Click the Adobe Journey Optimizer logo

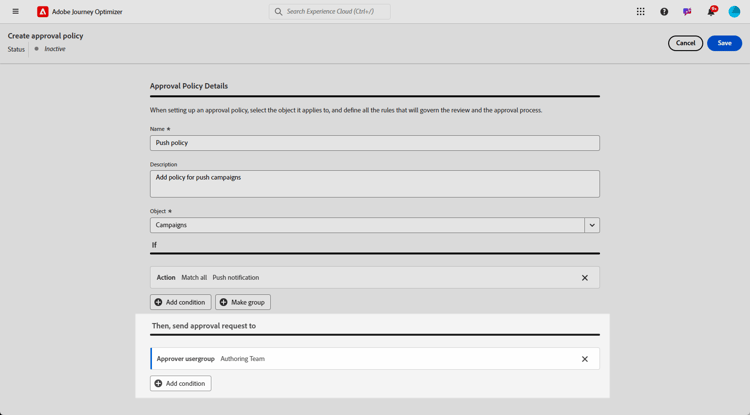43,11
